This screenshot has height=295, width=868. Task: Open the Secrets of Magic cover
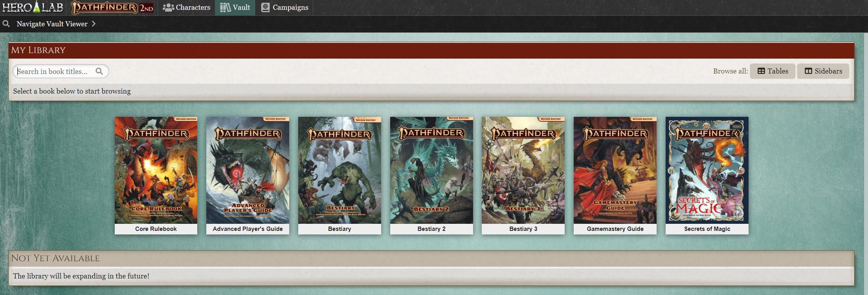(707, 170)
